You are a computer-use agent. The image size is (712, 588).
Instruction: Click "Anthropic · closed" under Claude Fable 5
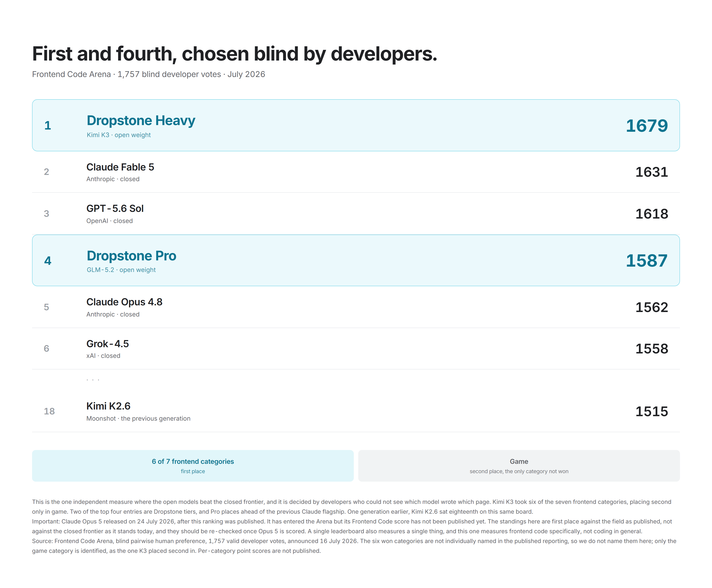coord(113,179)
